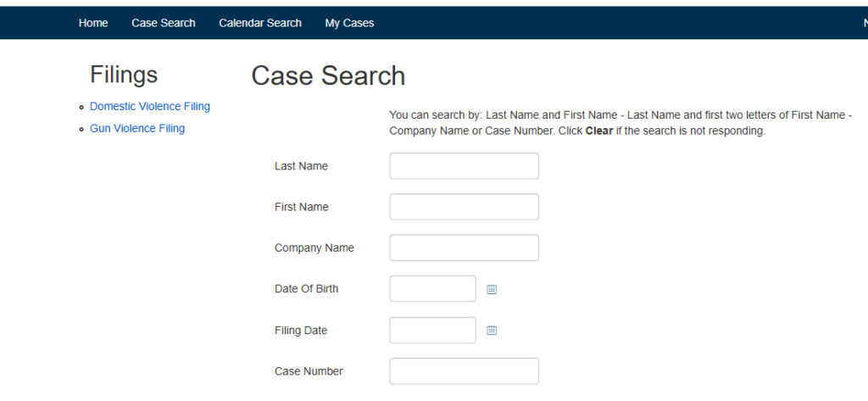The image size is (868, 401).
Task: Focus the Last Name text field
Action: point(464,166)
